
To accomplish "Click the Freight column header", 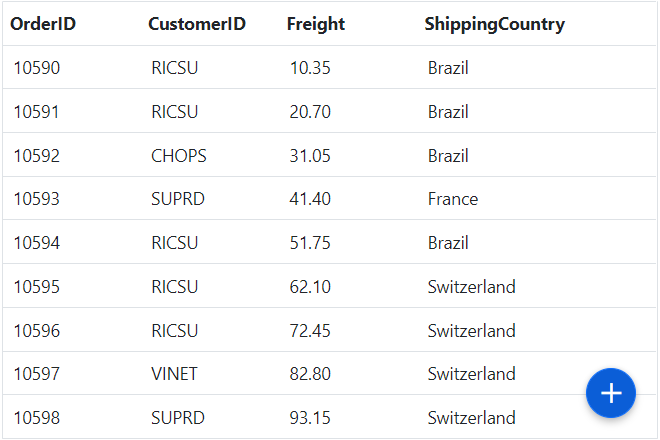I will [x=315, y=24].
